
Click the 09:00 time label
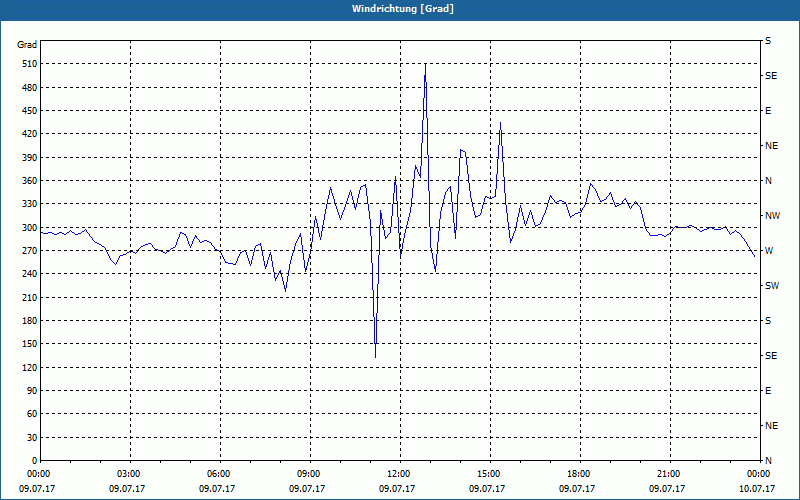[310, 474]
